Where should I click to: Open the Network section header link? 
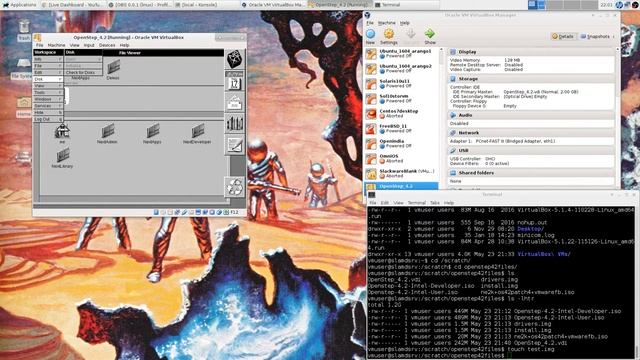tap(469, 133)
